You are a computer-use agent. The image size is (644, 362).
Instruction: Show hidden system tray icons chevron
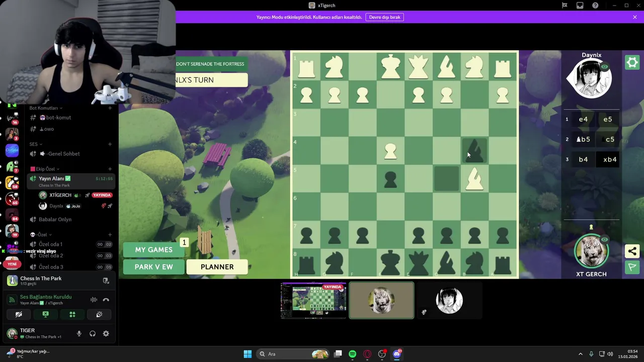coord(580,354)
